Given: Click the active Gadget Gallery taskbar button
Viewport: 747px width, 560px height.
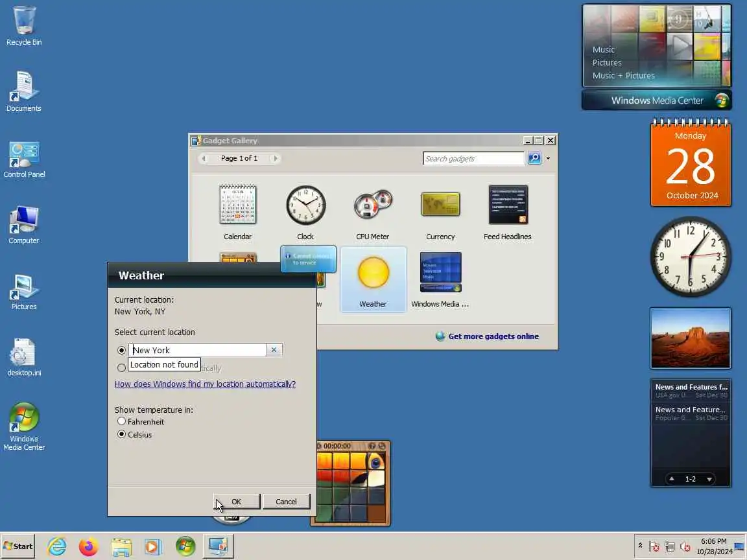Looking at the screenshot, I should 218,546.
